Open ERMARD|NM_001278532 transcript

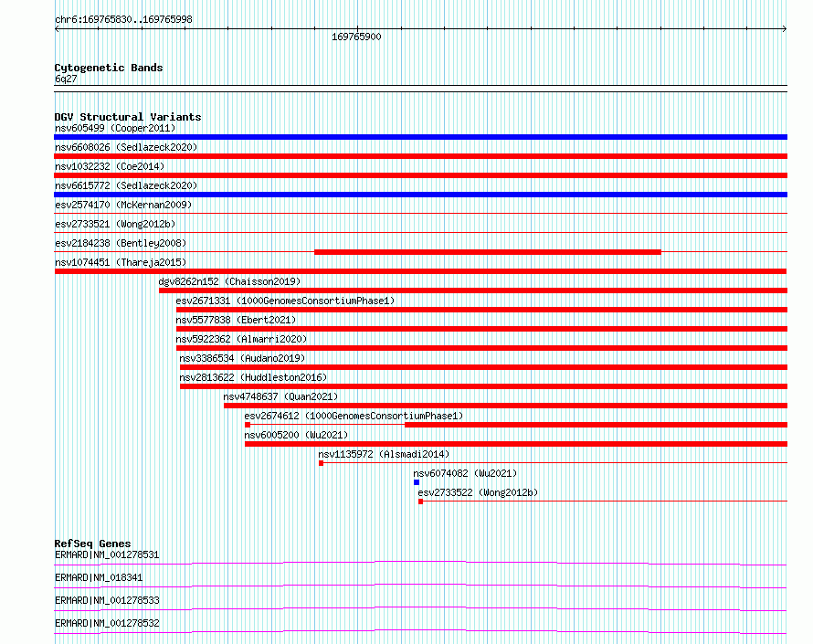coord(107,623)
